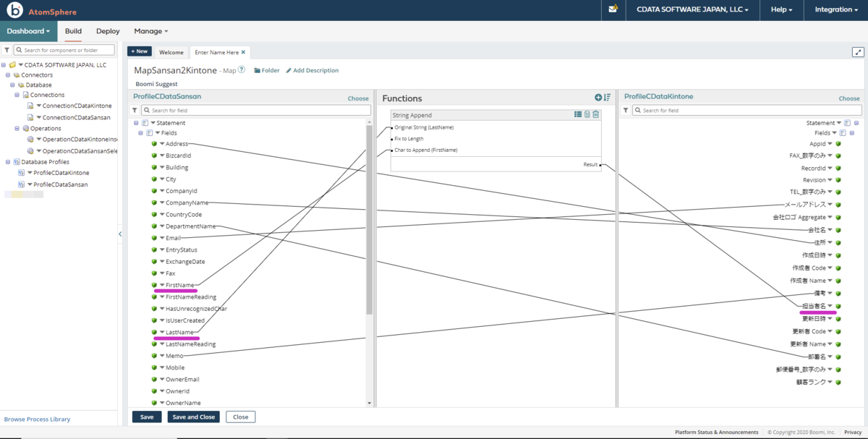Focus the component or folder search box
The image size is (868, 439).
[x=64, y=50]
